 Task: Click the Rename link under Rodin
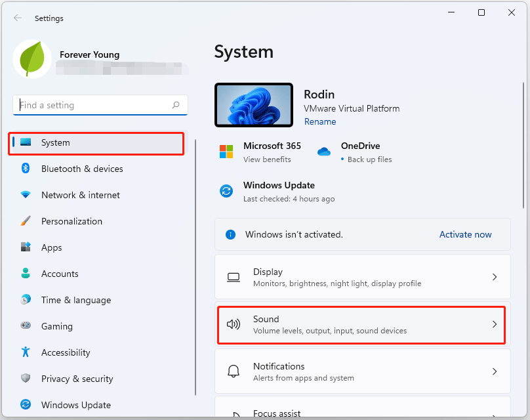coord(320,121)
